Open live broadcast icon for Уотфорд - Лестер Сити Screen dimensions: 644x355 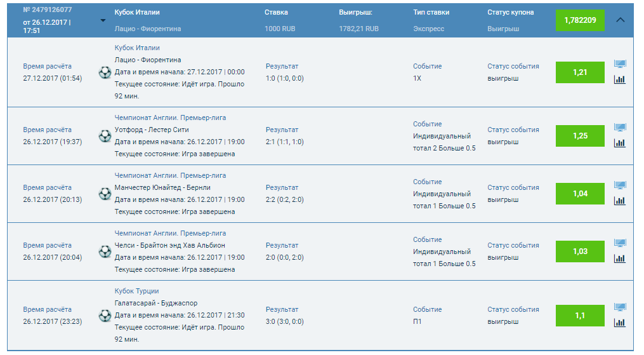[x=620, y=128]
